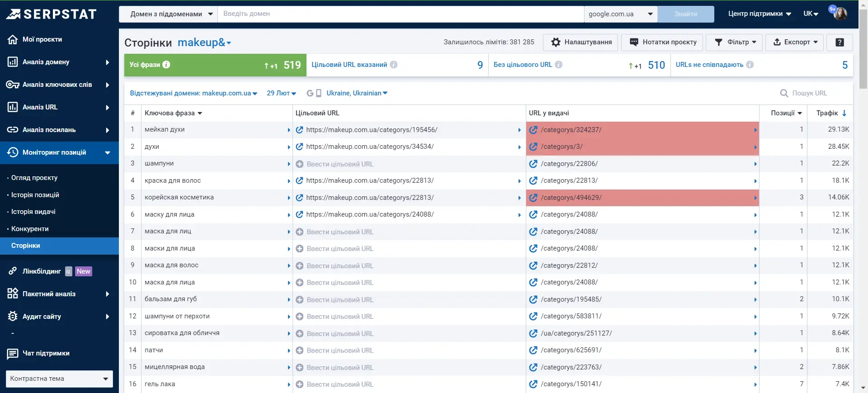
Task: Open the /categorys/22806/ URL link
Action: point(569,164)
